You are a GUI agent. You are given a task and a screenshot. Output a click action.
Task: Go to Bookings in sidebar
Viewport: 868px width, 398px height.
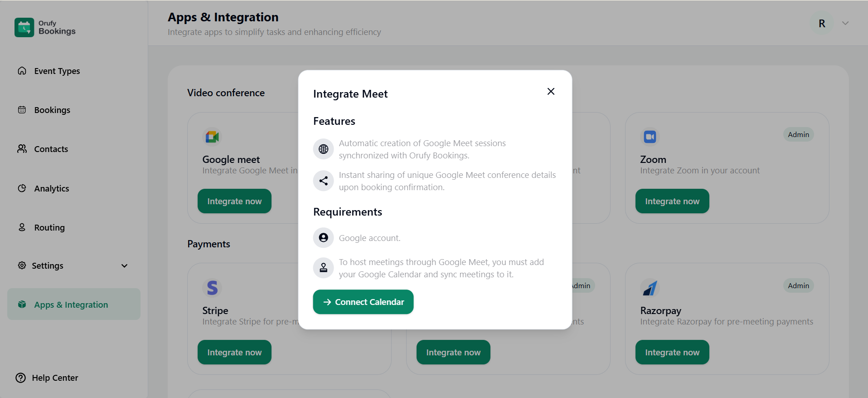coord(52,110)
